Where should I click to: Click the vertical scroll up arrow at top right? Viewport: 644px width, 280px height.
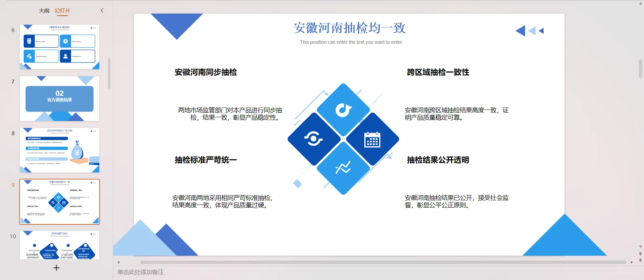[640, 3]
